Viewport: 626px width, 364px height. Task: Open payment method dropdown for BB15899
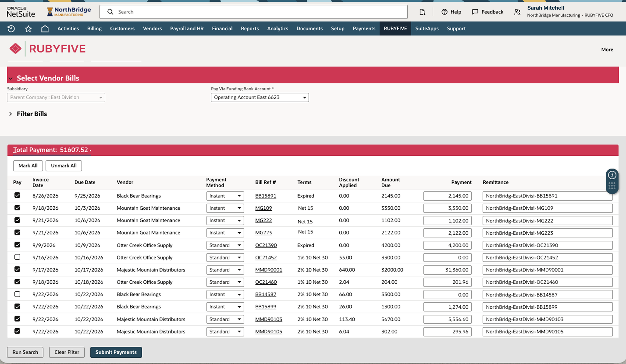click(x=225, y=307)
